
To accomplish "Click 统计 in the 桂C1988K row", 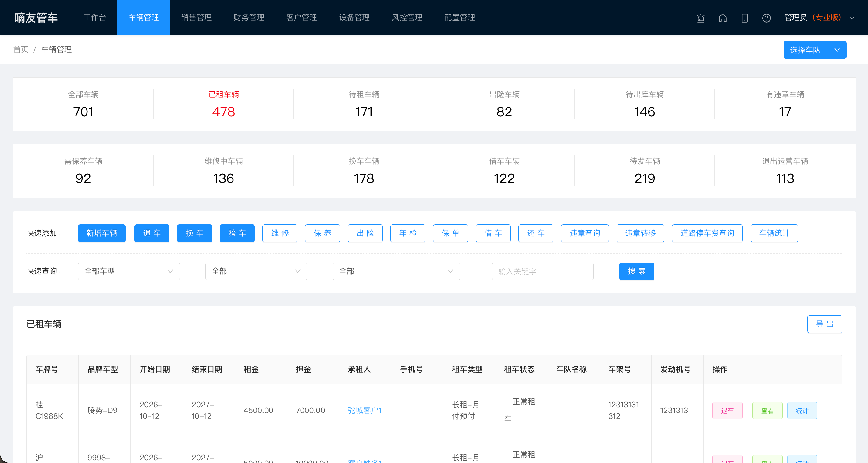I will click(802, 410).
